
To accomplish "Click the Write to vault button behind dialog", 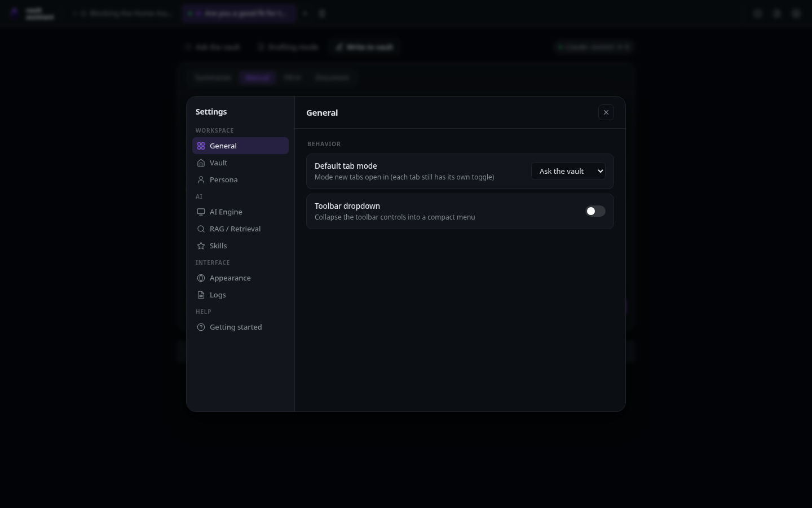I will tap(364, 47).
